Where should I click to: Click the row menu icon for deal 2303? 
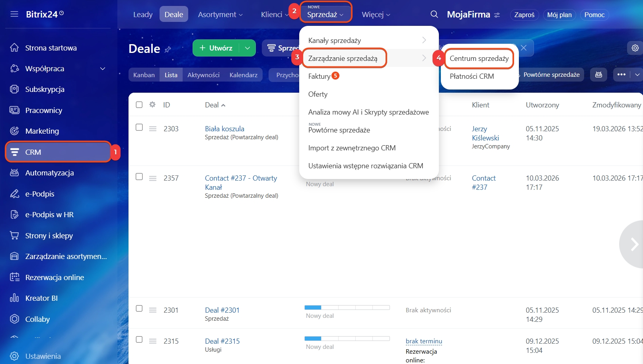click(153, 128)
